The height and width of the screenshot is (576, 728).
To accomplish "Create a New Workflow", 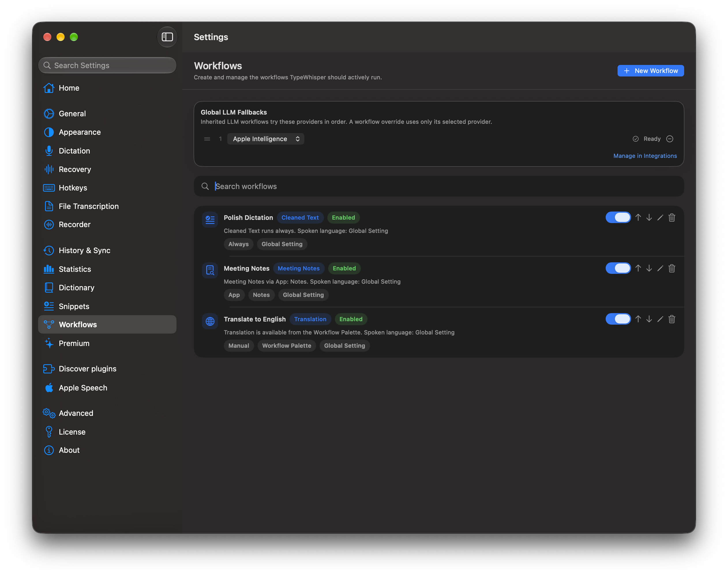I will coord(650,71).
